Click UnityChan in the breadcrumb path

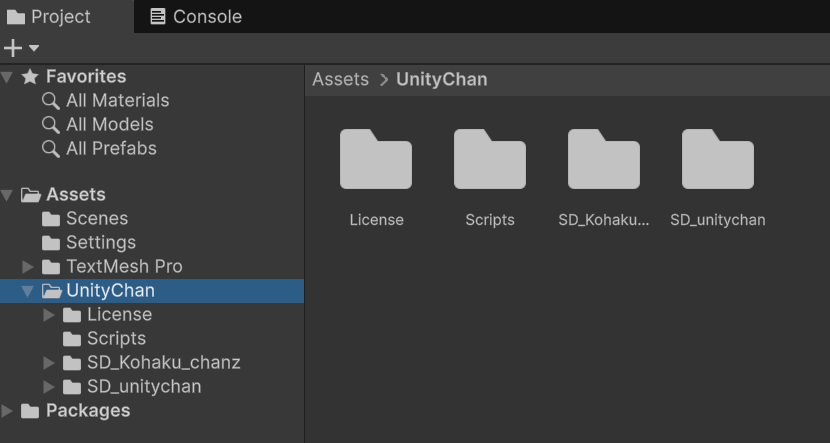441,79
